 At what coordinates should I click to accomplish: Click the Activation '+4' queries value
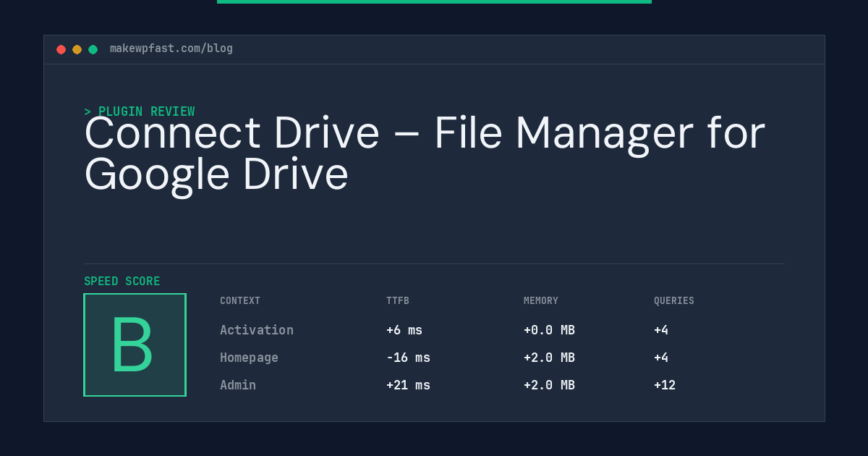tap(661, 330)
